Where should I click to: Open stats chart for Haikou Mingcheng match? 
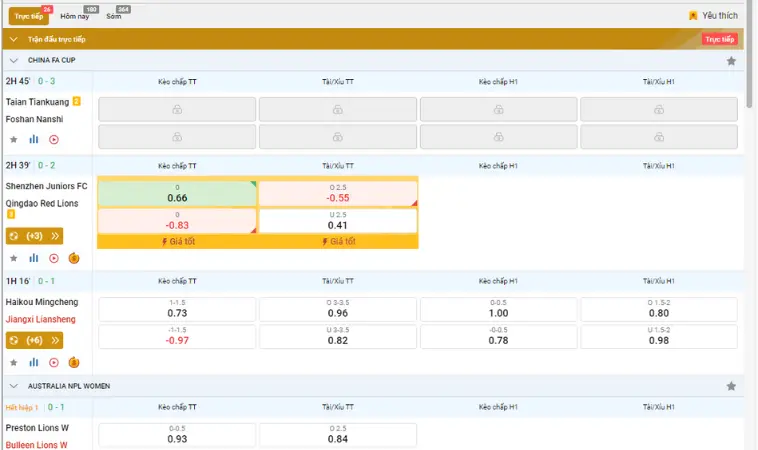click(x=34, y=363)
